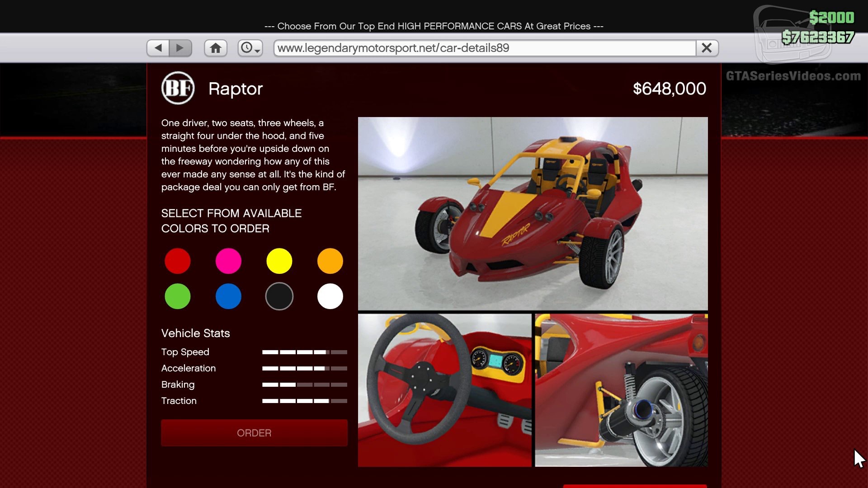Click the legendarymotorsport.net address bar
This screenshot has width=868, height=488.
484,48
